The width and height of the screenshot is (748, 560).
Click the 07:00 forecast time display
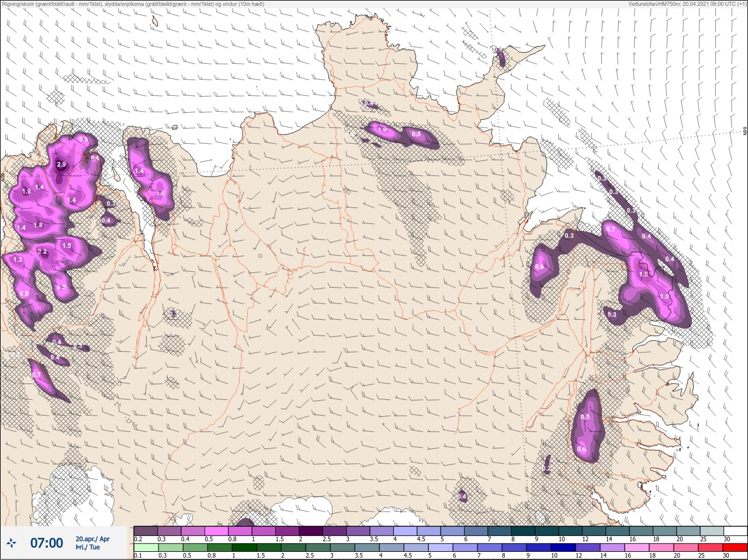[x=47, y=543]
